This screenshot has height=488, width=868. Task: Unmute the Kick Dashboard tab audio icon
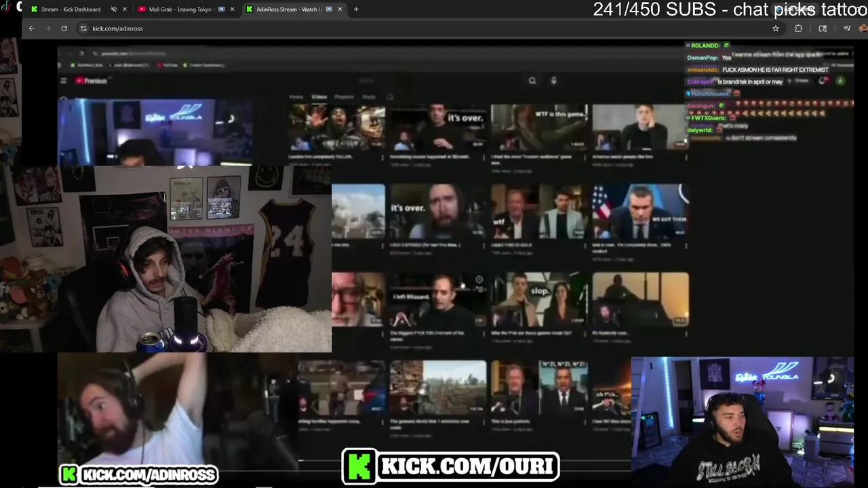(x=113, y=9)
